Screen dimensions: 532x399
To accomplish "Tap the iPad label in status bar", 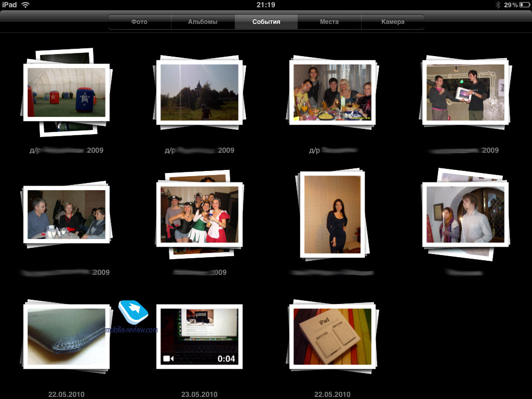I will point(9,5).
